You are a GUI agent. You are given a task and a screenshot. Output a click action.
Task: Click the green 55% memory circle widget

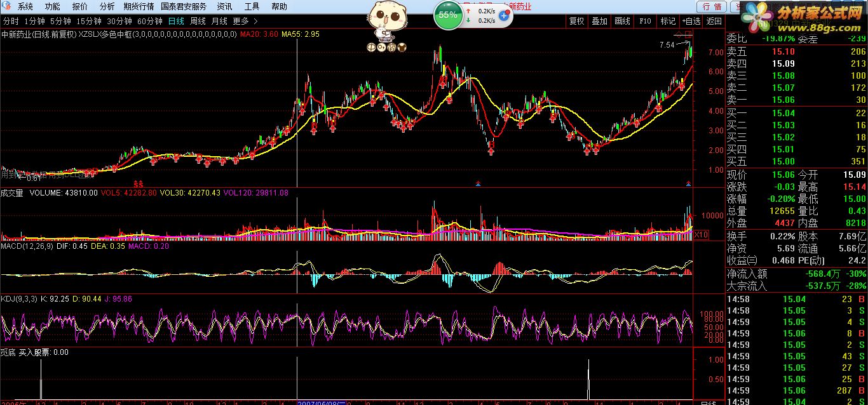point(448,15)
